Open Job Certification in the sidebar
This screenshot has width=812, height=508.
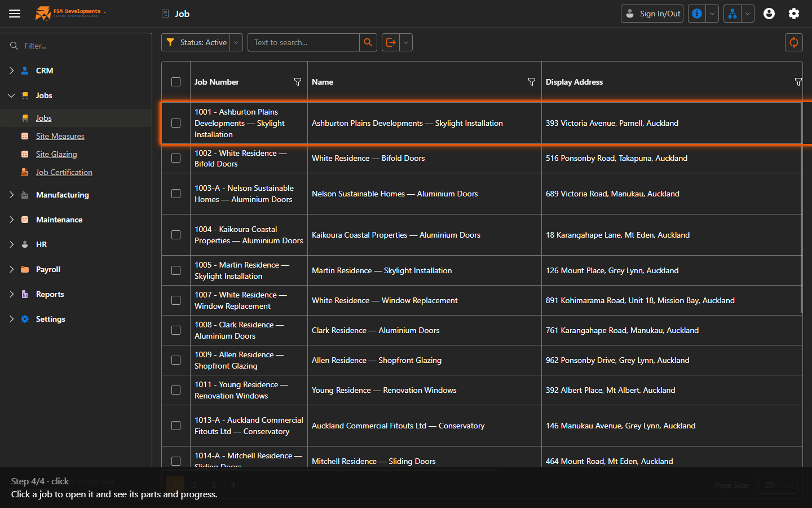point(64,172)
